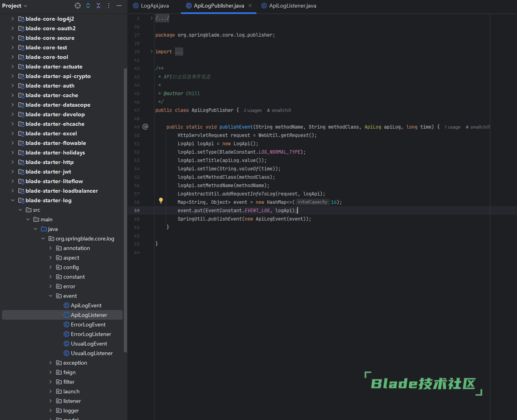Select the error package
The height and width of the screenshot is (420, 517).
pos(69,286)
